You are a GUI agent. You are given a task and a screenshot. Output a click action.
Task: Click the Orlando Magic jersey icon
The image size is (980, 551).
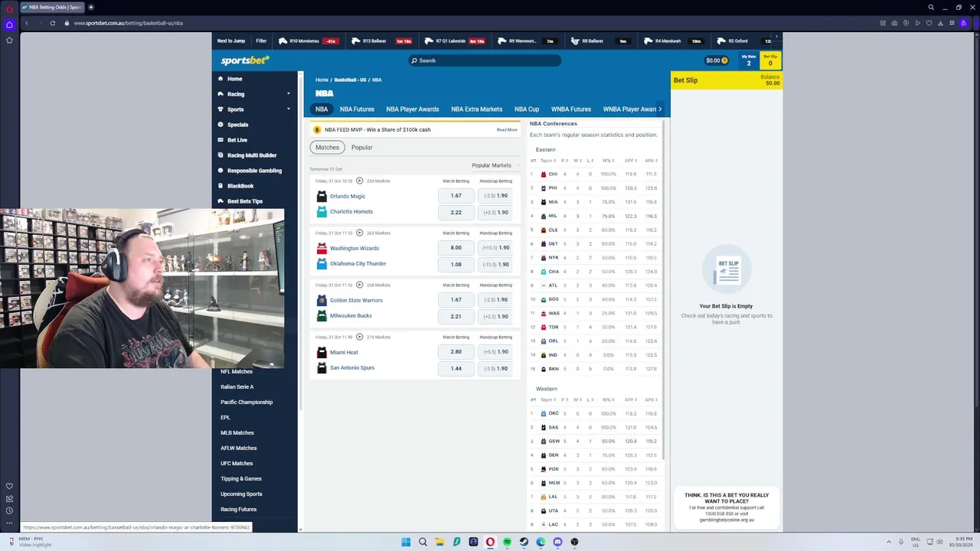click(322, 196)
